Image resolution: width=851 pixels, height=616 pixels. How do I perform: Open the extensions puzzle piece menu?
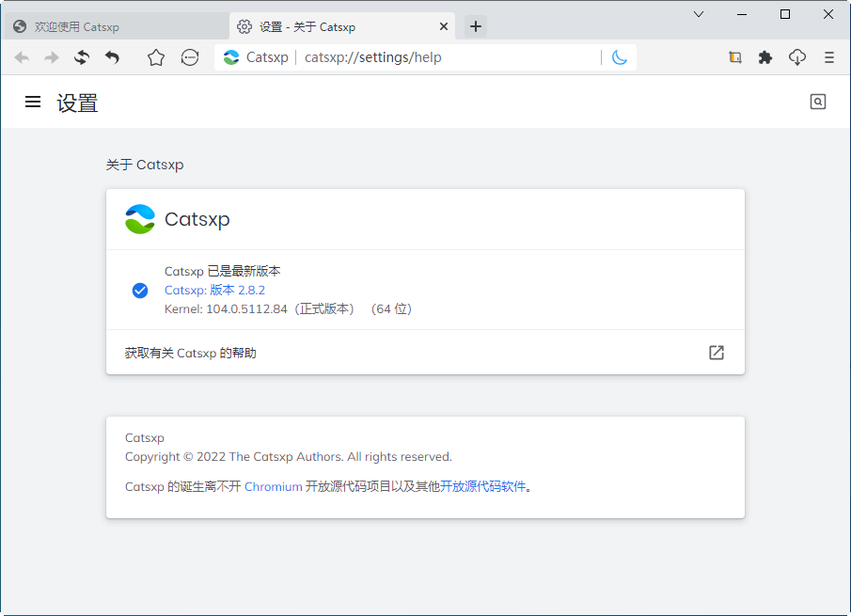[765, 57]
